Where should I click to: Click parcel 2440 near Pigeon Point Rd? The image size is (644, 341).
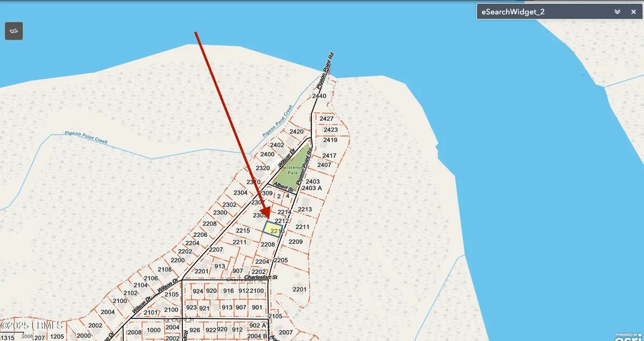click(x=319, y=96)
